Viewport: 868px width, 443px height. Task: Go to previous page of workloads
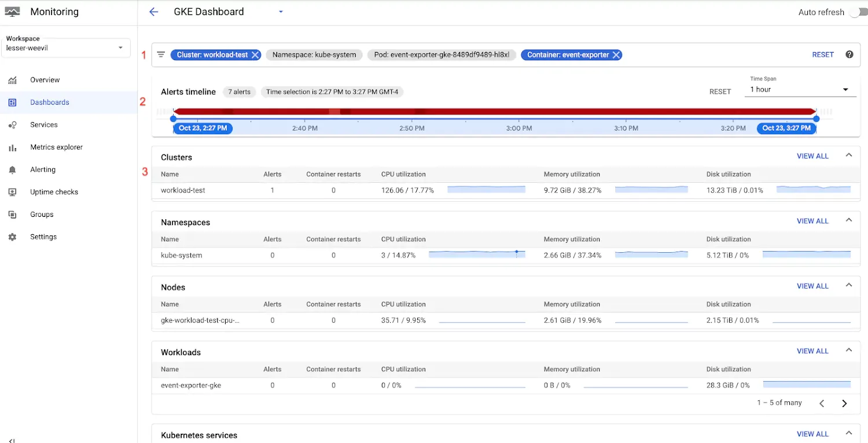click(x=822, y=404)
